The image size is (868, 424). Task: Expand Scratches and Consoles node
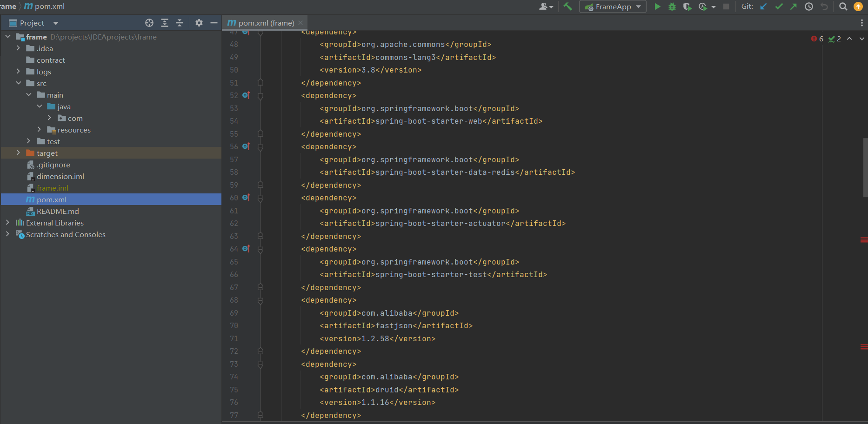pos(8,234)
